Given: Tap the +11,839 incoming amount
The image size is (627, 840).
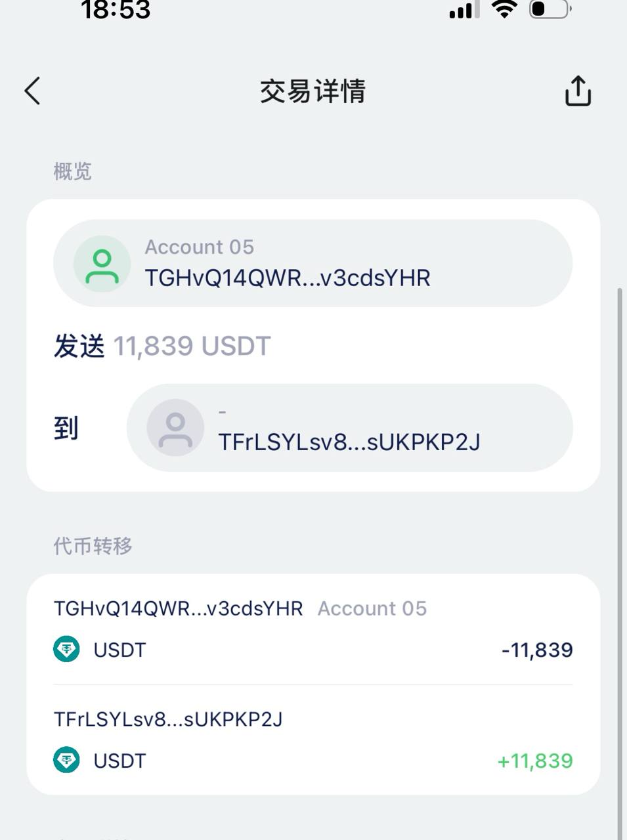Looking at the screenshot, I should click(x=535, y=761).
